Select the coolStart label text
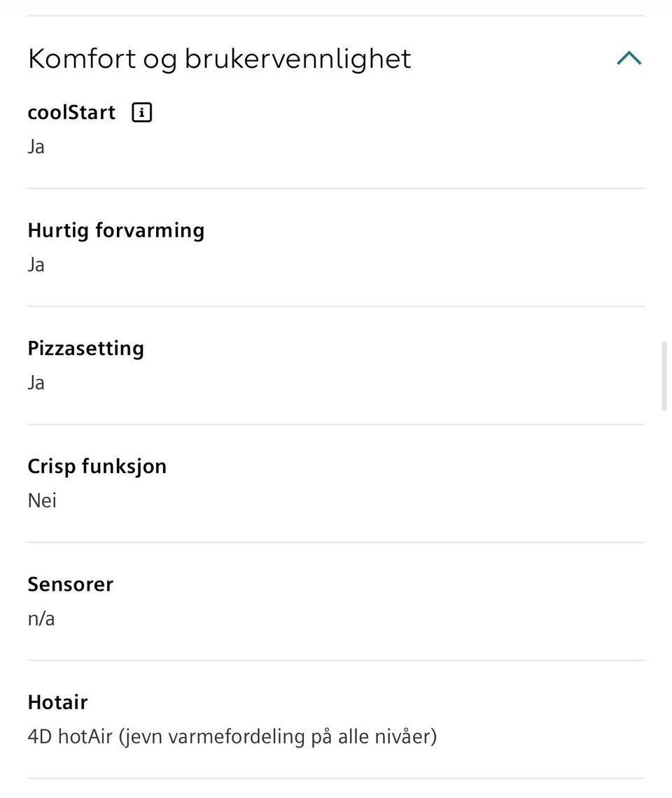Image resolution: width=672 pixels, height=798 pixels. [71, 113]
